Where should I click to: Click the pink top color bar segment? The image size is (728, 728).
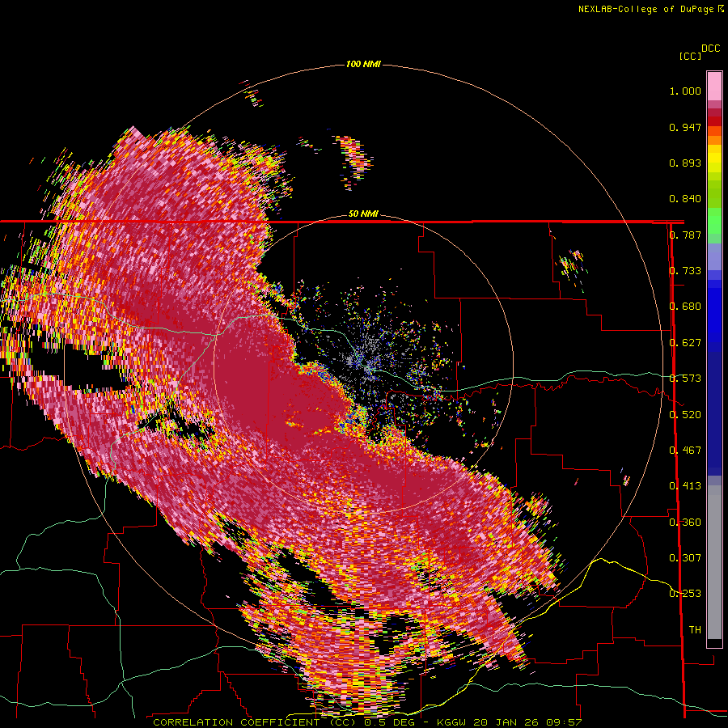[x=714, y=86]
